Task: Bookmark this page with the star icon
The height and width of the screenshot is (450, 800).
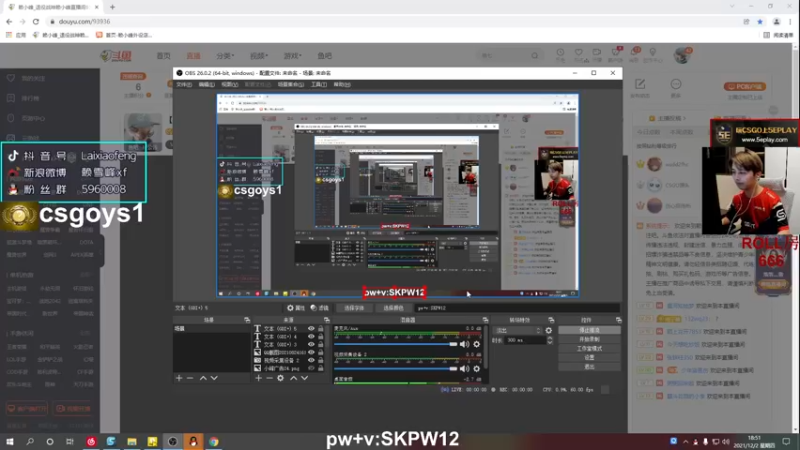Action: point(760,21)
